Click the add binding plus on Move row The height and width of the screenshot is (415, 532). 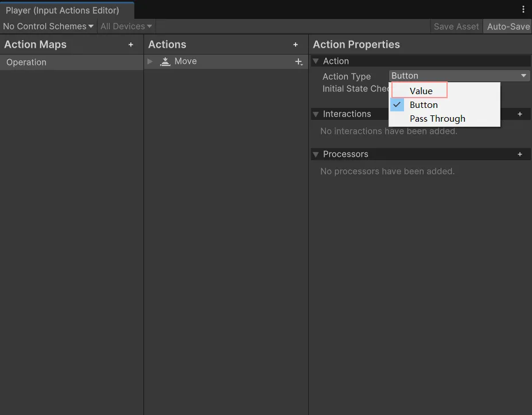(x=298, y=62)
